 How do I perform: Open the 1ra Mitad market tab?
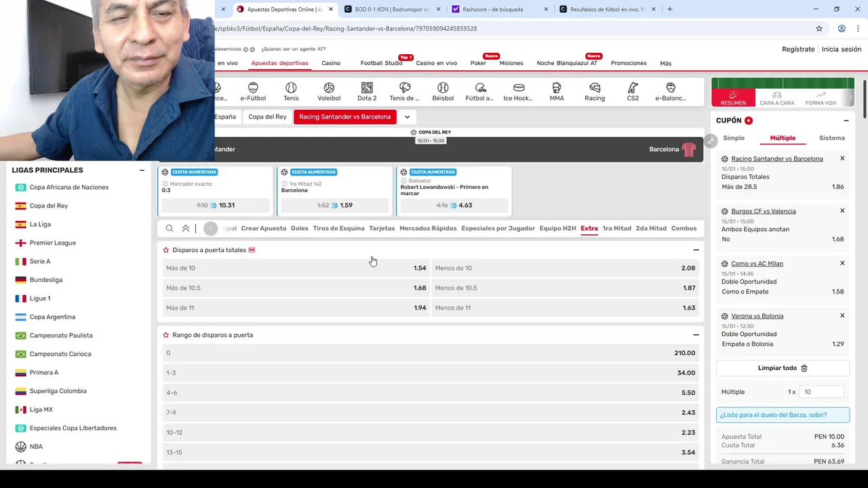[x=617, y=228]
